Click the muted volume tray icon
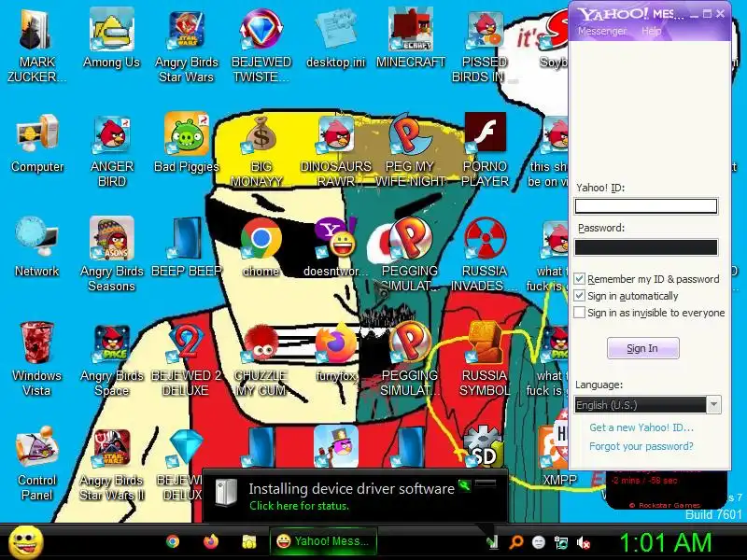Image resolution: width=747 pixels, height=560 pixels. [583, 542]
